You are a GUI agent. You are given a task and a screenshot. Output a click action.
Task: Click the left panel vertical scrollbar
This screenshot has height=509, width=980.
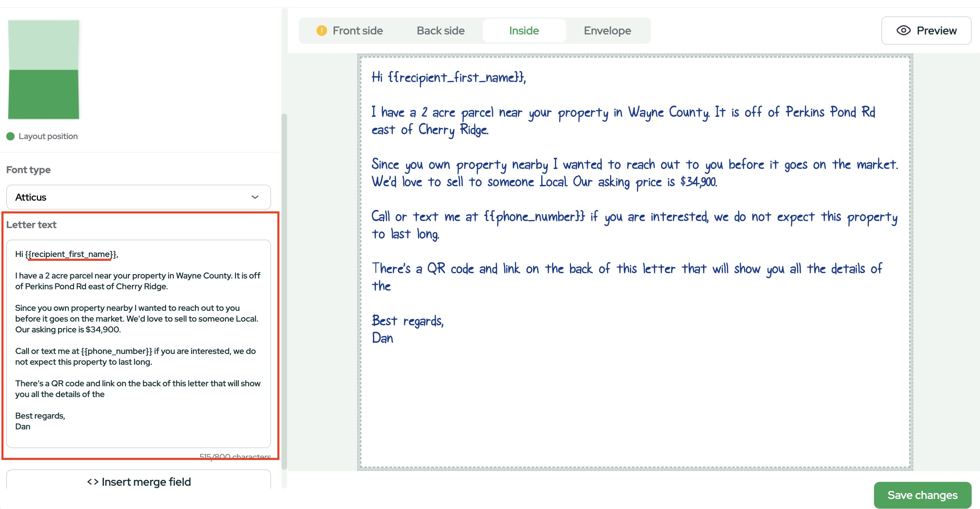click(284, 289)
